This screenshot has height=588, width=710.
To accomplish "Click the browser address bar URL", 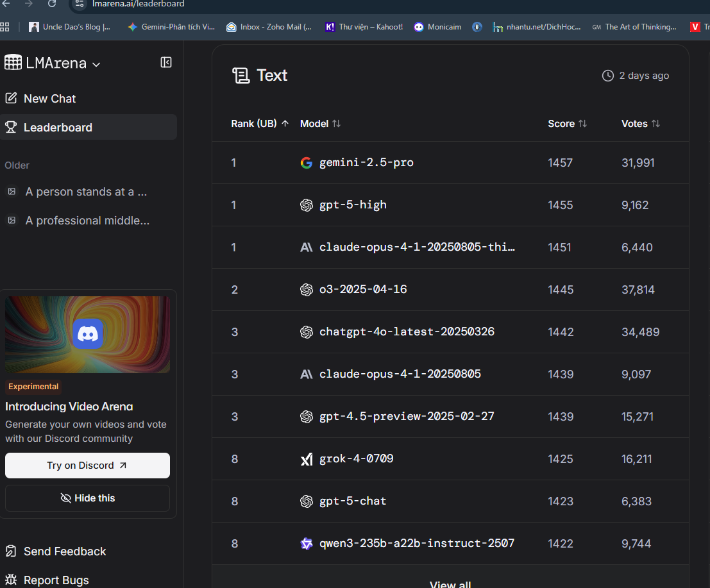I will coord(138,4).
